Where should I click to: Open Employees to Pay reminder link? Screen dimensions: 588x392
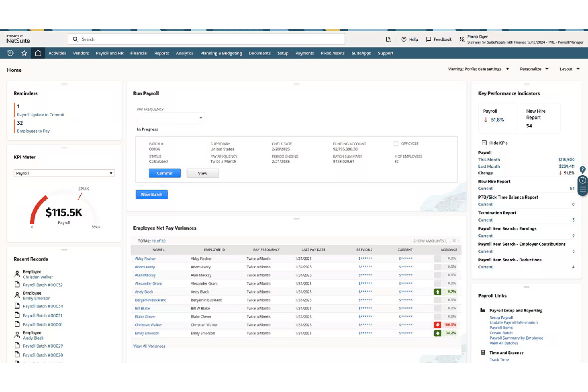coord(33,131)
